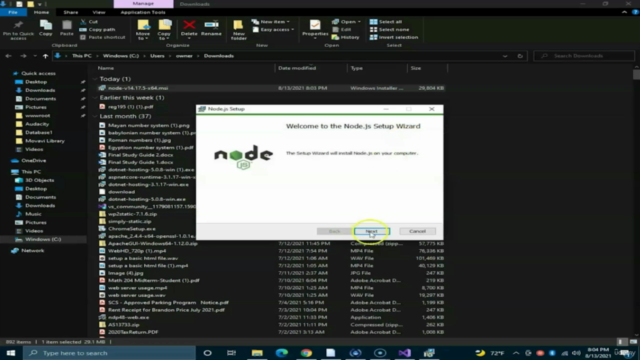Click the Pin to Quick access icon
This screenshot has height=360, width=640.
click(18, 29)
